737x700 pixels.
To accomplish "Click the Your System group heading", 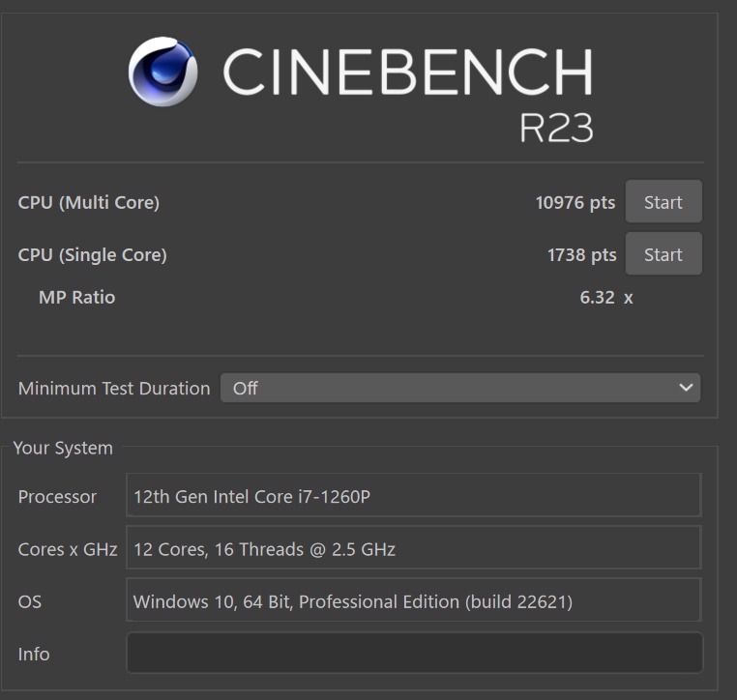I will tap(63, 449).
